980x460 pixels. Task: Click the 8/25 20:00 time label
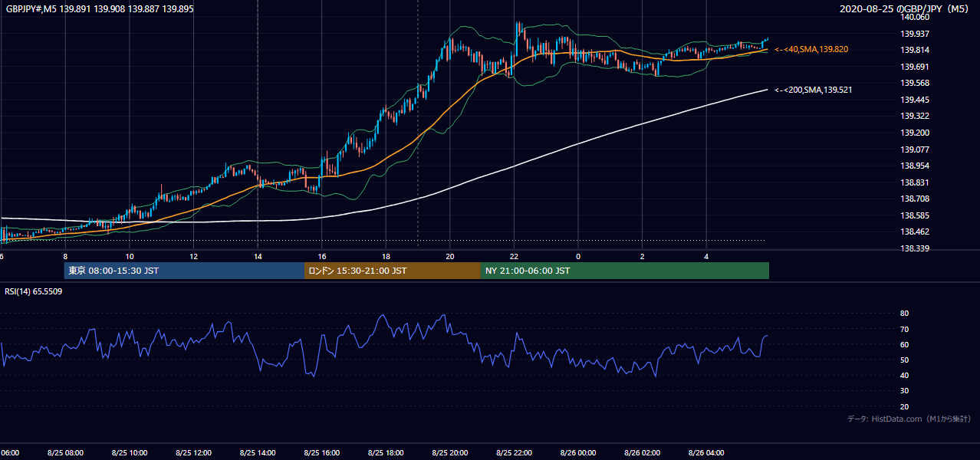(x=449, y=453)
